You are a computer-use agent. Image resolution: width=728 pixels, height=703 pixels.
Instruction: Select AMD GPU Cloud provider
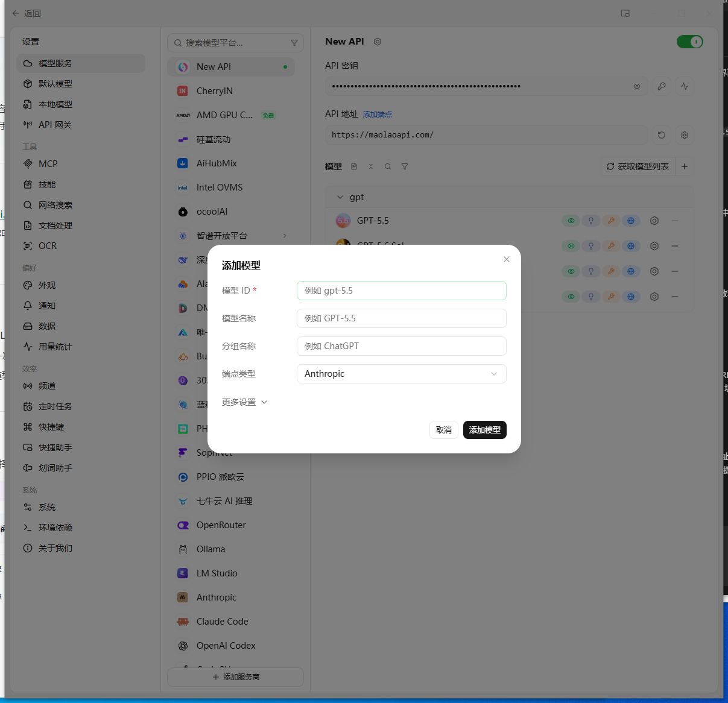click(x=231, y=115)
